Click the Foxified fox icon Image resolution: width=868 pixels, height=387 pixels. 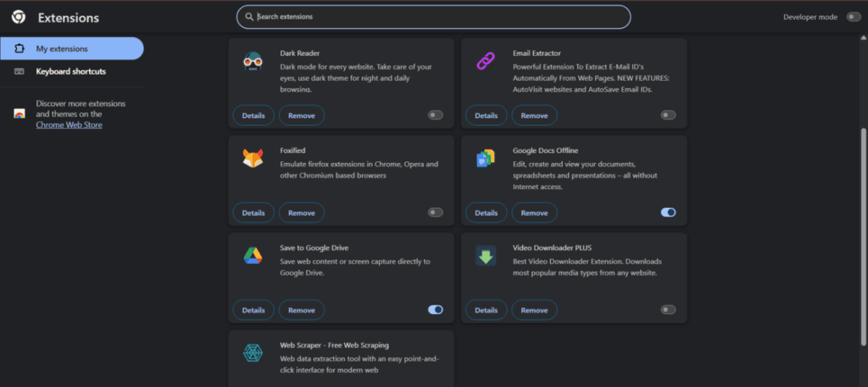click(x=253, y=159)
